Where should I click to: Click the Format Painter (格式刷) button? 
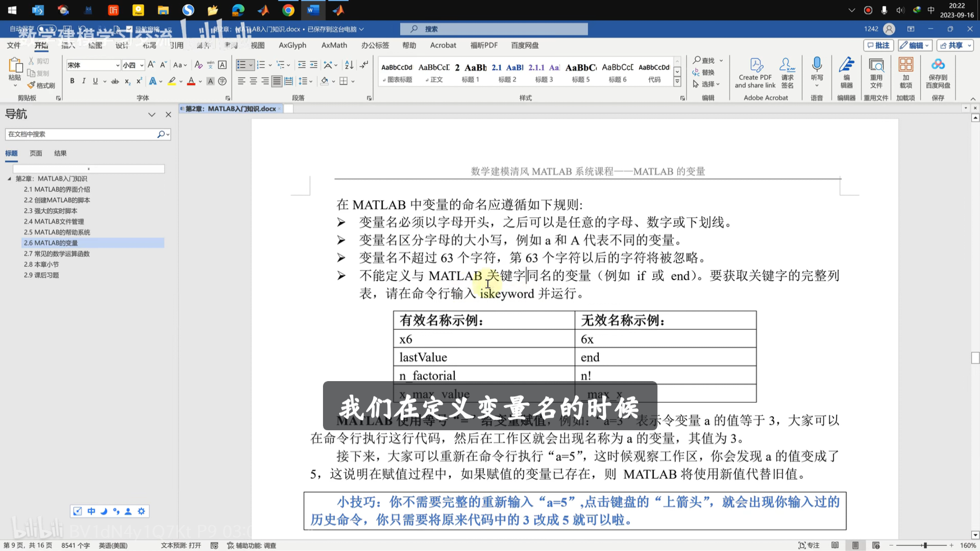(41, 85)
